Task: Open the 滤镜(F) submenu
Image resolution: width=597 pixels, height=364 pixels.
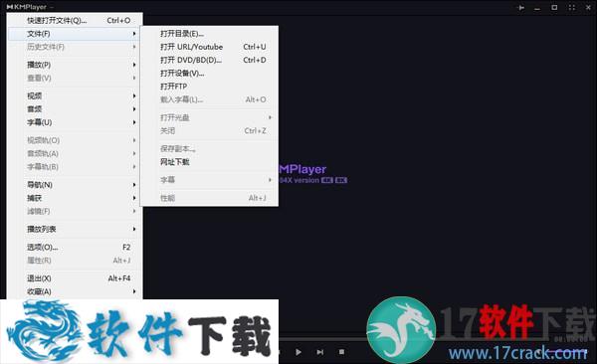Action: (x=75, y=211)
